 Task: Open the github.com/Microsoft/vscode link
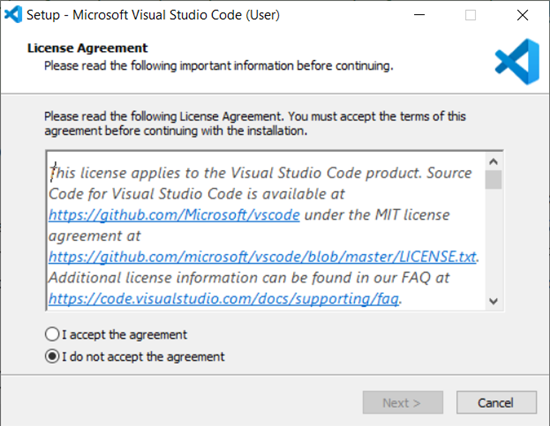click(x=174, y=215)
